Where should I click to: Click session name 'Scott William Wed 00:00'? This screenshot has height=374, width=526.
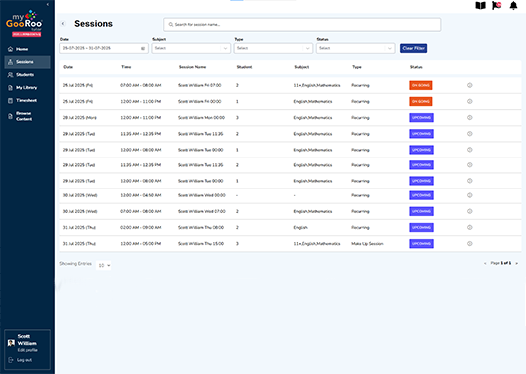[202, 195]
